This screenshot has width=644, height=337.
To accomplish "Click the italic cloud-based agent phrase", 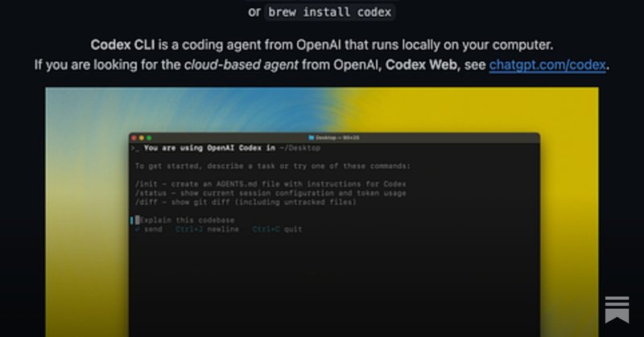I will (241, 65).
